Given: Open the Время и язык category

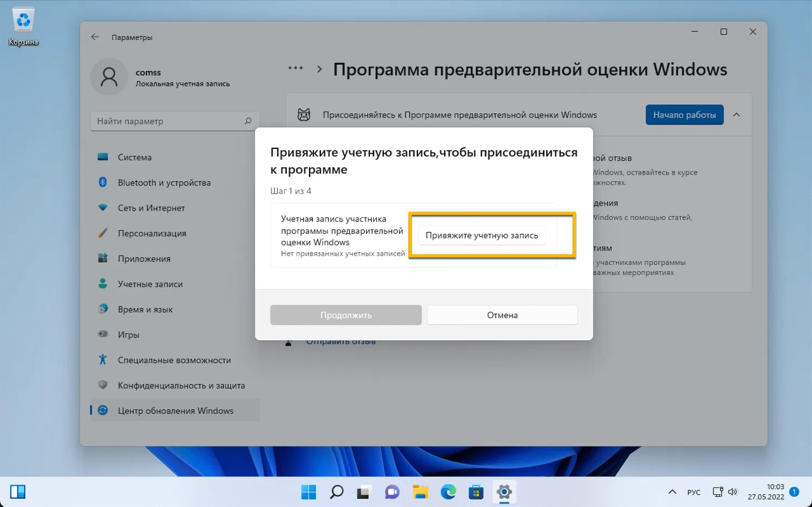Looking at the screenshot, I should click(175, 310).
